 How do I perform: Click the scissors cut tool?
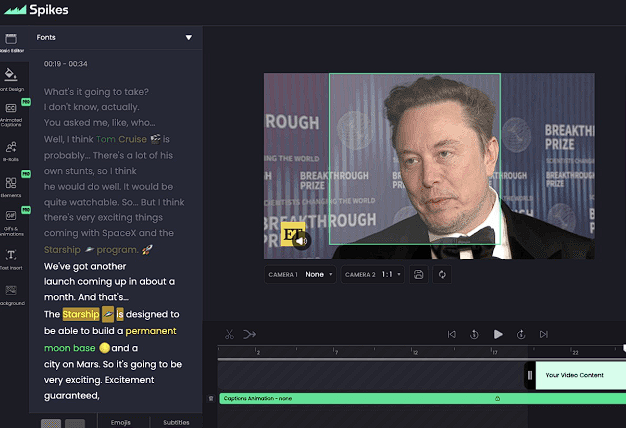[229, 334]
